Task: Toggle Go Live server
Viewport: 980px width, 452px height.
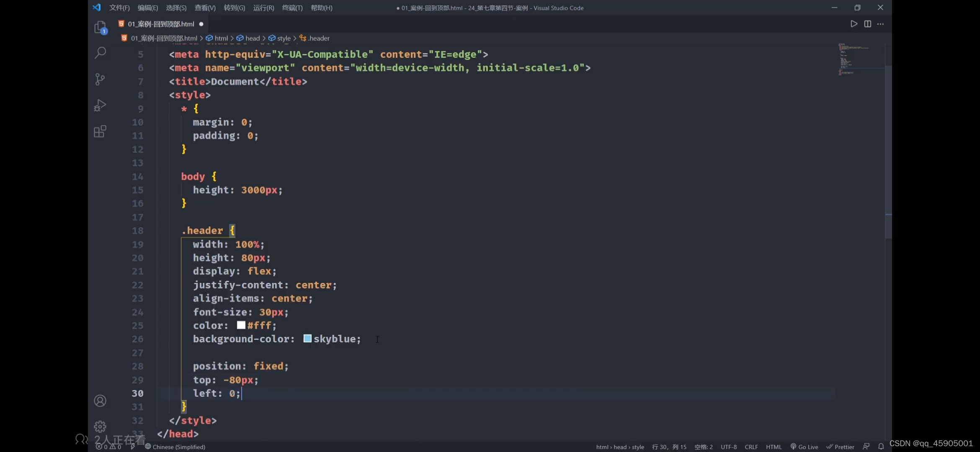Action: point(804,447)
